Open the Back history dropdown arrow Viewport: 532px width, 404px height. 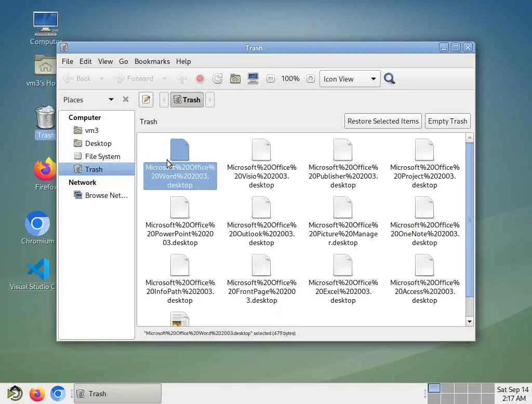point(101,79)
